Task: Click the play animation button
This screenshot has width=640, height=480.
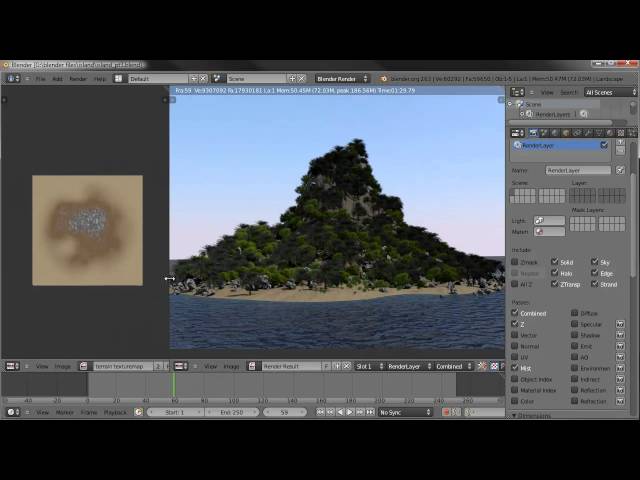Action: pyautogui.click(x=349, y=412)
